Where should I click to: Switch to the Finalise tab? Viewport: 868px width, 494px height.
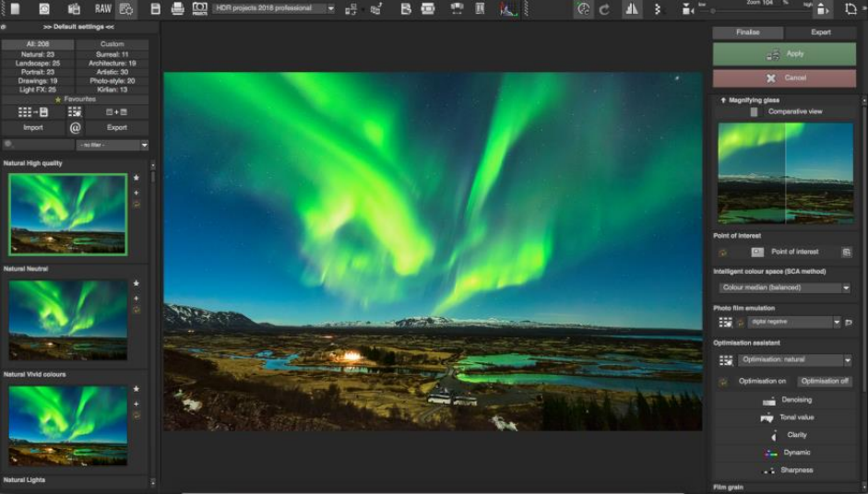pyautogui.click(x=748, y=32)
